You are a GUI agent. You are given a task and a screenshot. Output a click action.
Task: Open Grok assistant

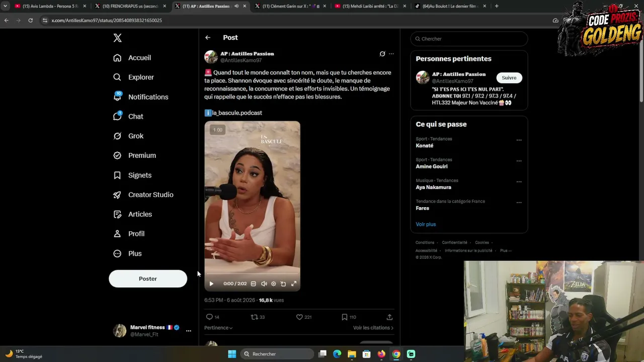click(x=128, y=136)
